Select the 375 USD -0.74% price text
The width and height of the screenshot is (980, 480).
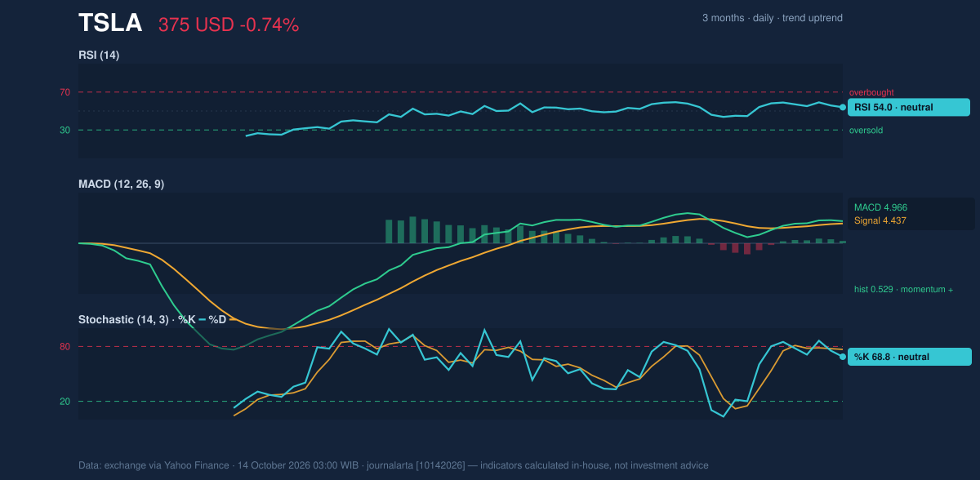[229, 25]
